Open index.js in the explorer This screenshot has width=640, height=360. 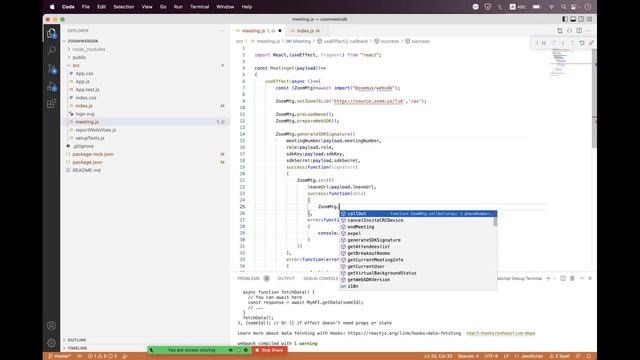click(84, 106)
